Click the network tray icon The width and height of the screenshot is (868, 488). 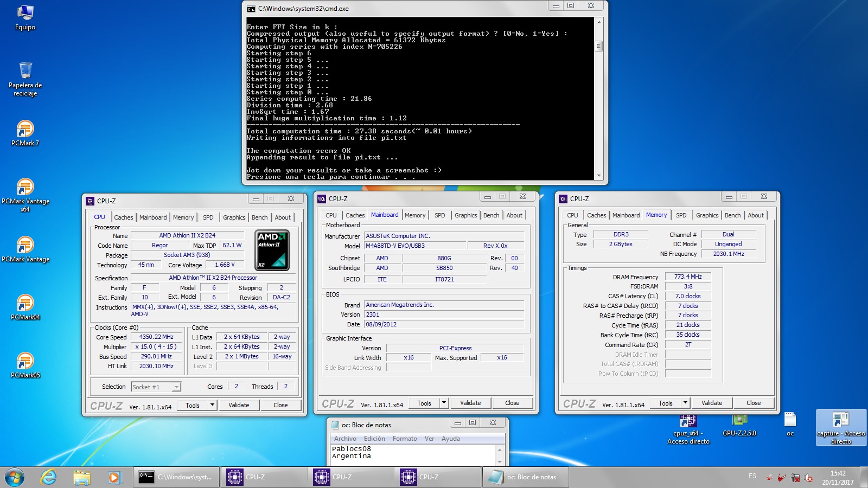tap(795, 478)
